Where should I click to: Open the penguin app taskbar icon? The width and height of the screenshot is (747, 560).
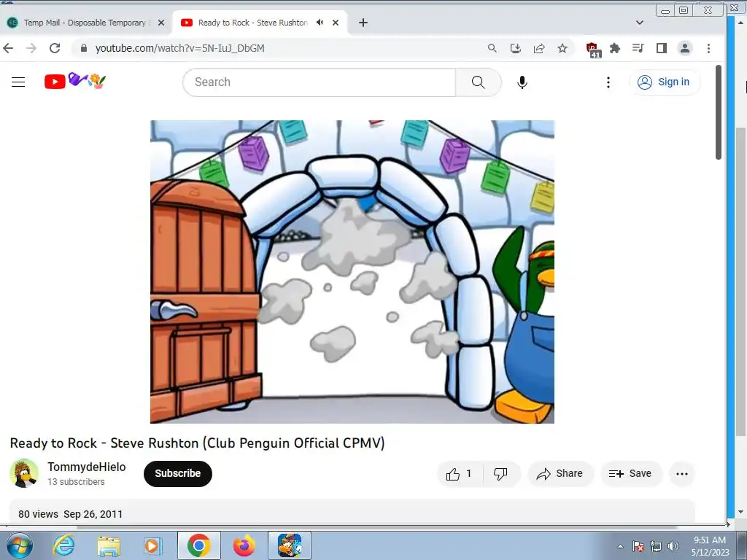point(290,545)
